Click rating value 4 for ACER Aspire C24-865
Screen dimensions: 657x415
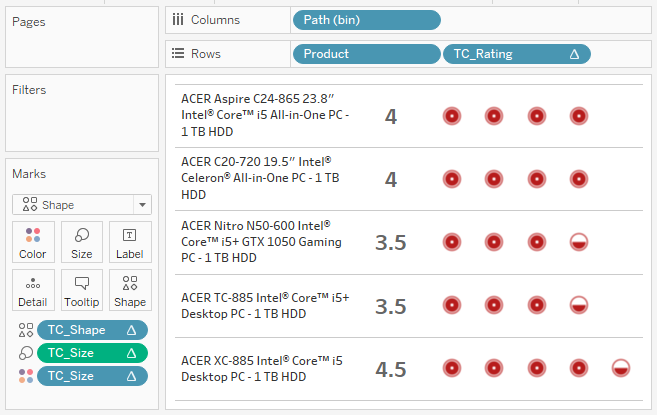[391, 117]
